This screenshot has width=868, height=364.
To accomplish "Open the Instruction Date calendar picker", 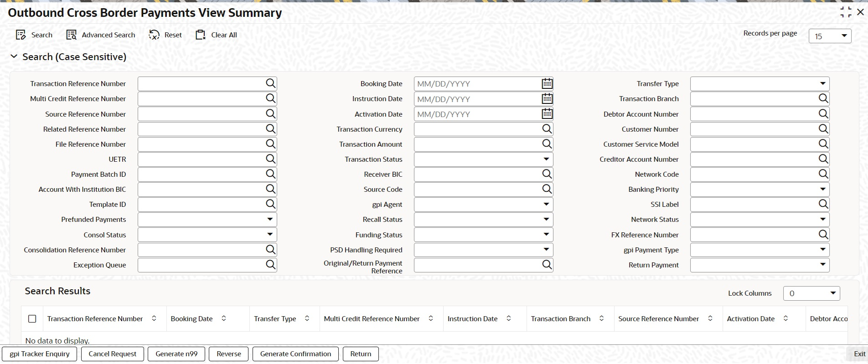I will coord(547,98).
